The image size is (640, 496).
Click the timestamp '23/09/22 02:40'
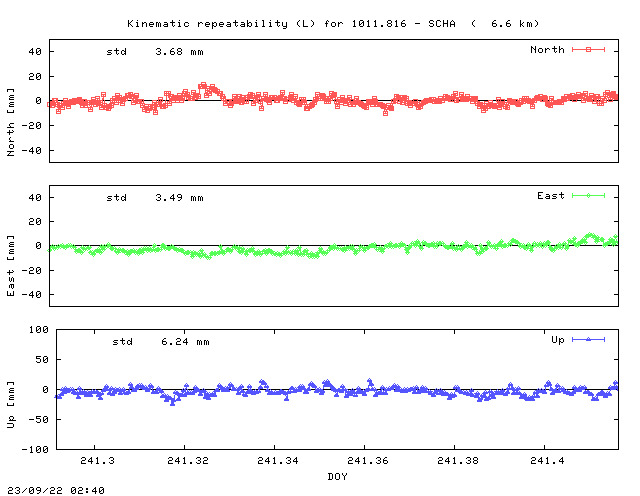(56, 490)
